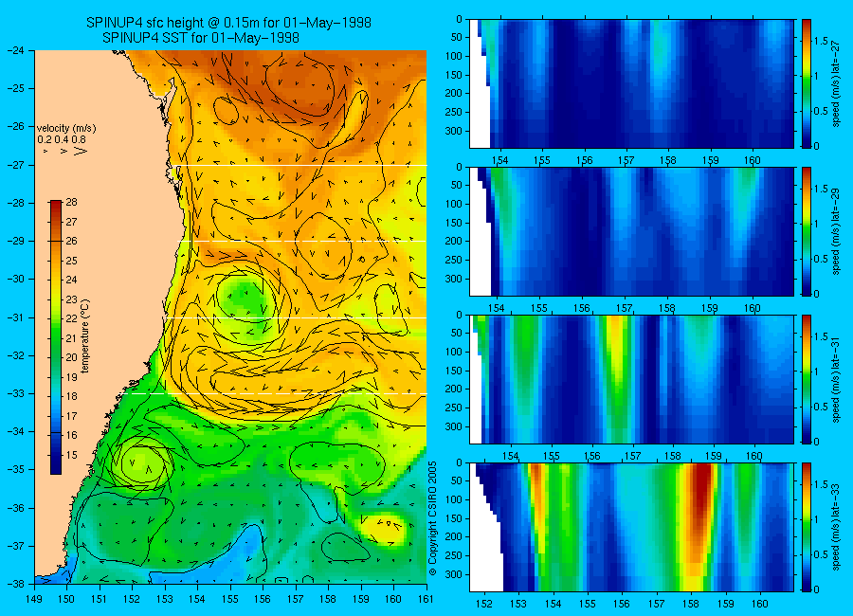This screenshot has width=853, height=616.
Task: Click the speed colorbar beside the lat=-33 section
Action: tap(806, 527)
